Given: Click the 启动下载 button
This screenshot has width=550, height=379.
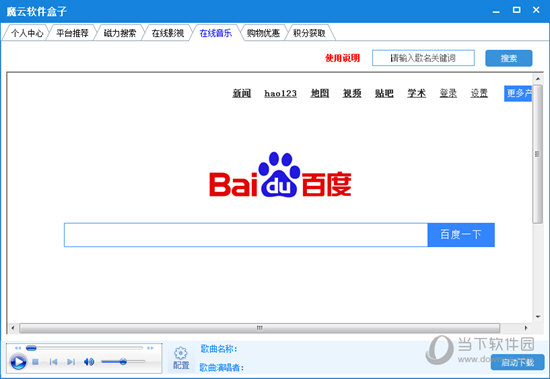Looking at the screenshot, I should (517, 362).
